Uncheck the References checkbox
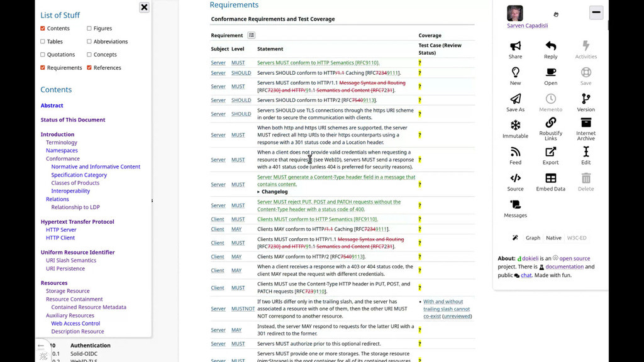Image resolution: width=644 pixels, height=362 pixels. click(x=89, y=68)
